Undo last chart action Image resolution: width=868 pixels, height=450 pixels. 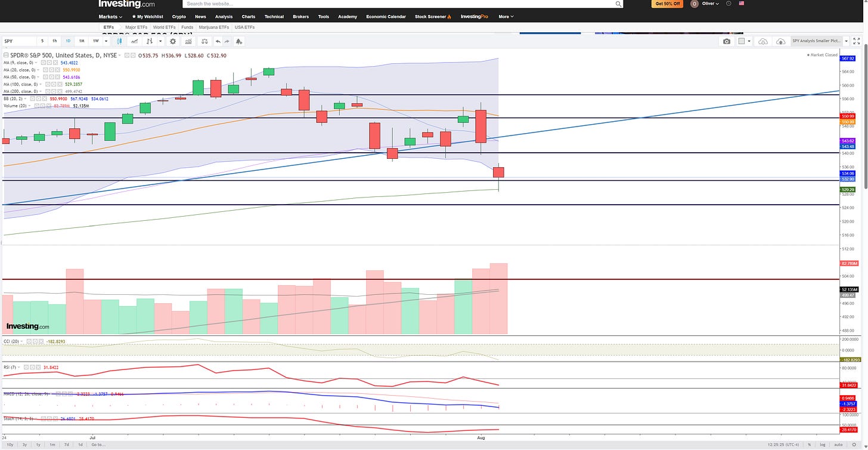(x=218, y=41)
